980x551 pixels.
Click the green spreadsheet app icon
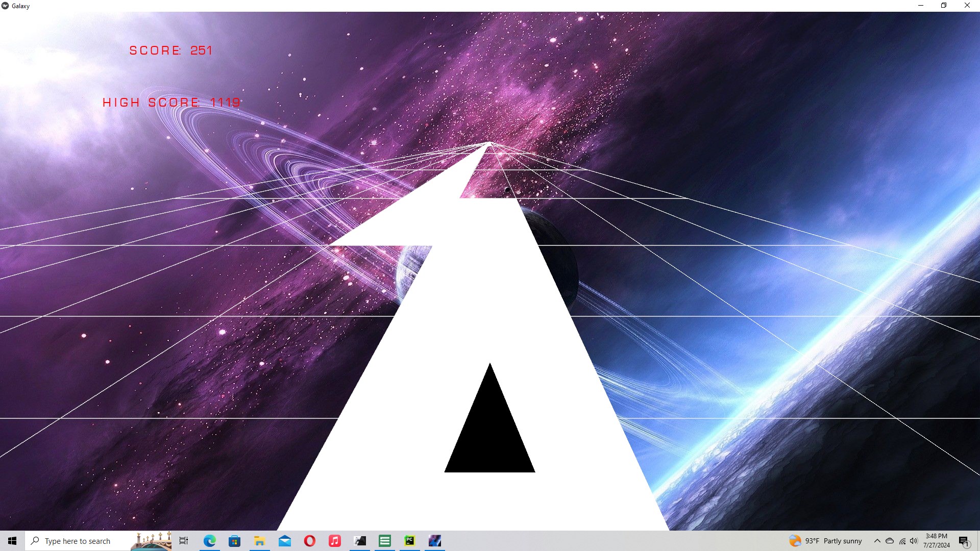(x=384, y=541)
